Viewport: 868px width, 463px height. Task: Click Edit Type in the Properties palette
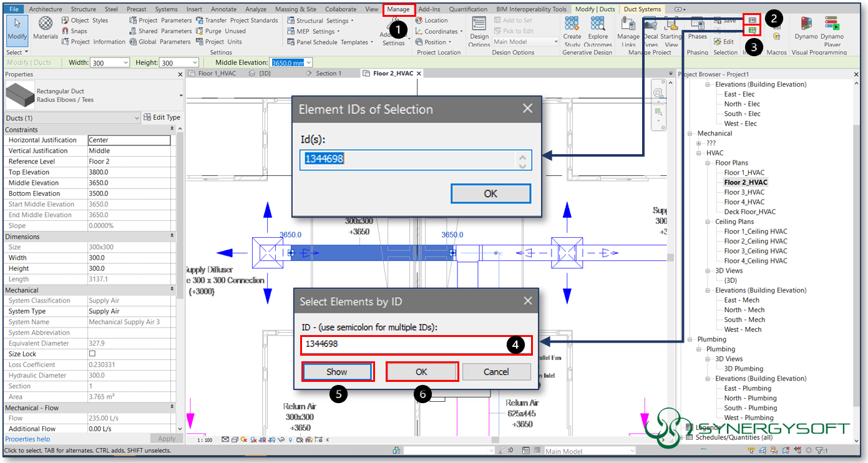click(x=162, y=117)
